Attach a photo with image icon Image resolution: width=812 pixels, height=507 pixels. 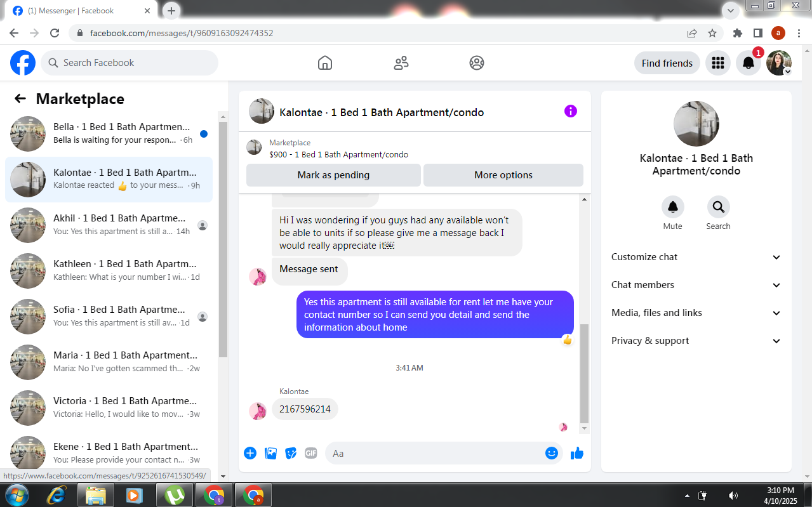[270, 453]
